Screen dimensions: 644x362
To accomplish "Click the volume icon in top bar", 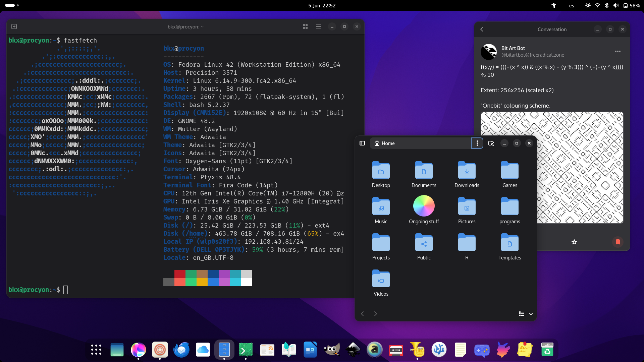I will click(616, 5).
